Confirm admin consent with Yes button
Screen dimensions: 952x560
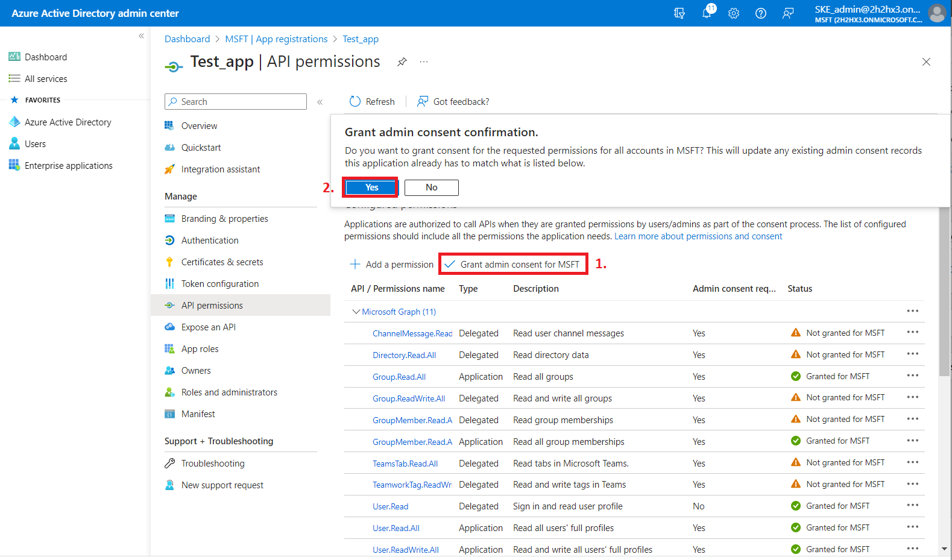click(371, 187)
